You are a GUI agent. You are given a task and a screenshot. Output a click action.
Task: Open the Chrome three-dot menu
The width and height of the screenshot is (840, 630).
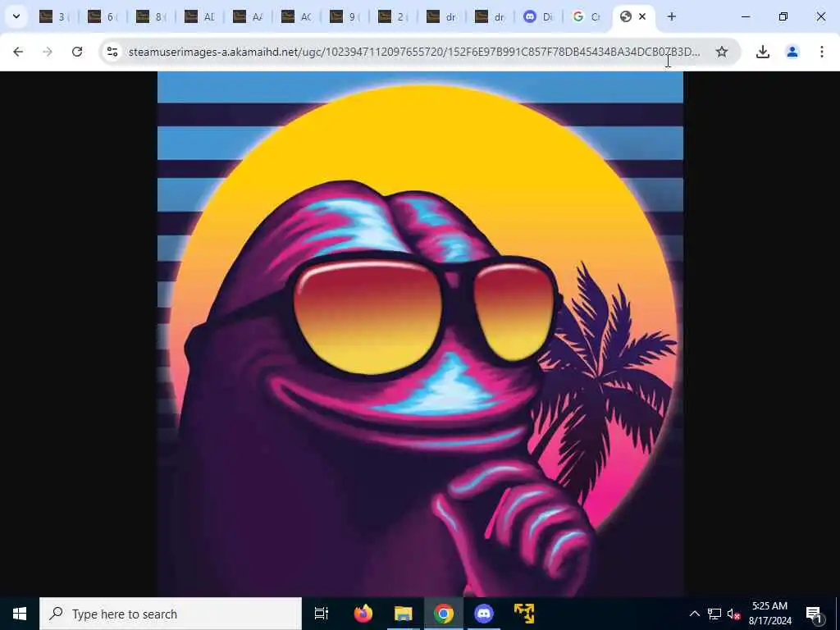click(821, 52)
